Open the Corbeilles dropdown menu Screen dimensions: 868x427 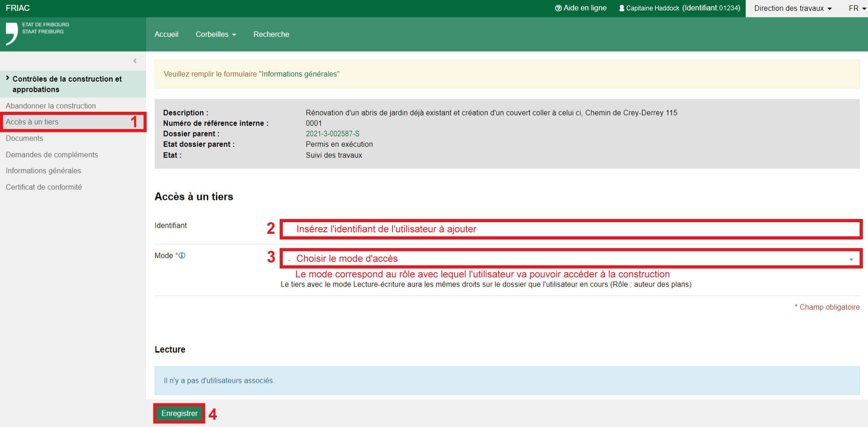pos(215,34)
